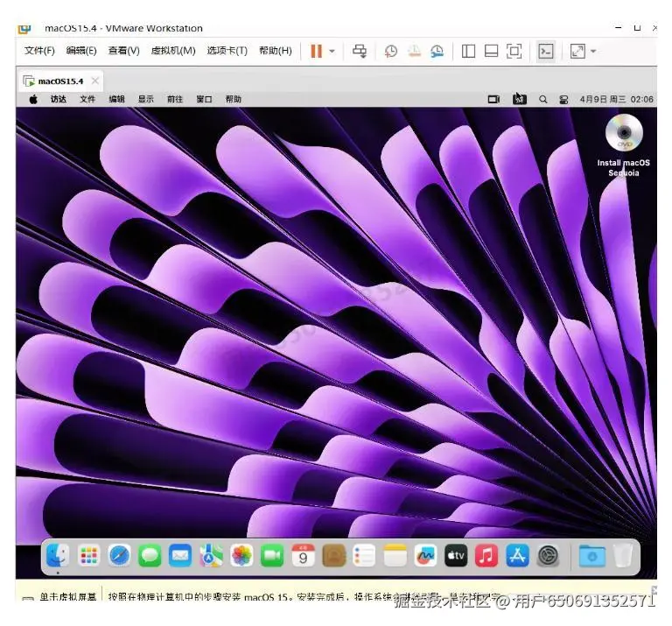Send Ctrl+Alt+Del to the virtual machine
This screenshot has height=626, width=672.
[x=359, y=51]
